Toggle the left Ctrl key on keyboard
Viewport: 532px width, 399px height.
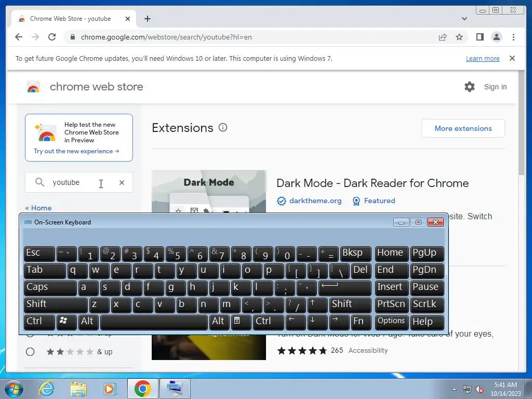coord(39,322)
